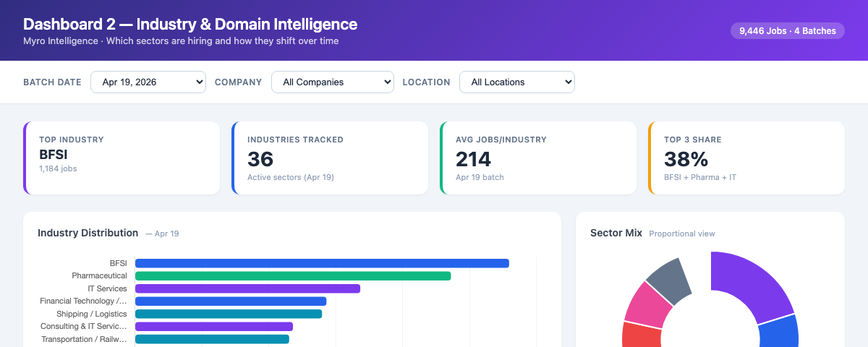The image size is (868, 347).
Task: Click the IT Services purple bar
Action: coord(247,288)
